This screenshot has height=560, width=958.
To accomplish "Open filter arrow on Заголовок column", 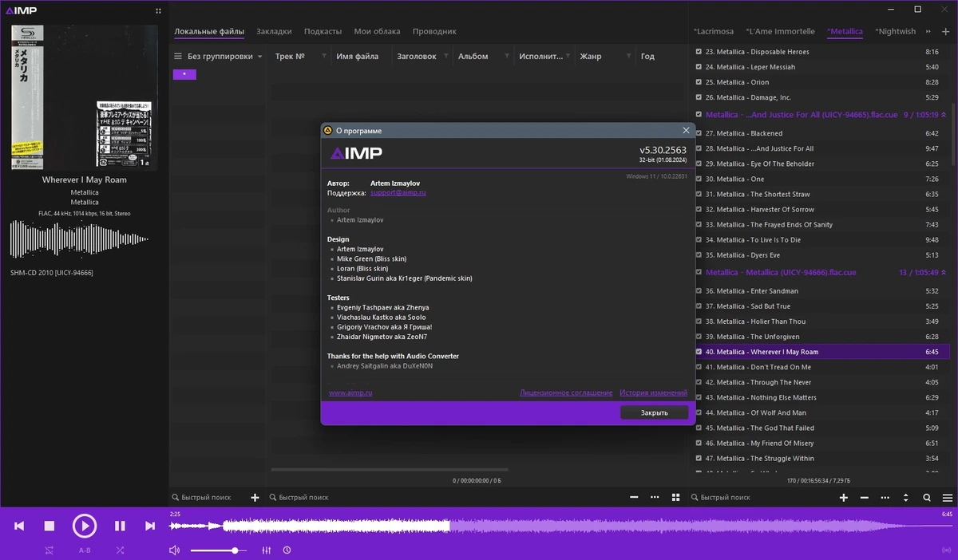I will (445, 57).
